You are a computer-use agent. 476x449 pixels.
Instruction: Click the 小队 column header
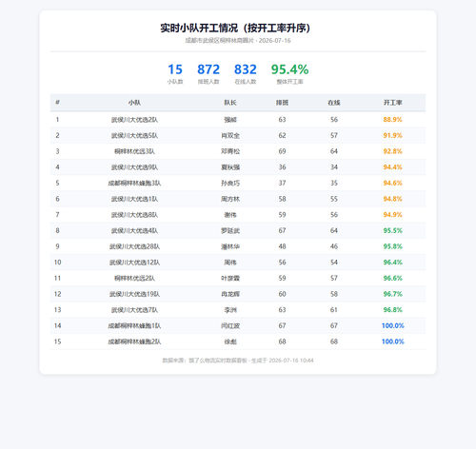[134, 103]
